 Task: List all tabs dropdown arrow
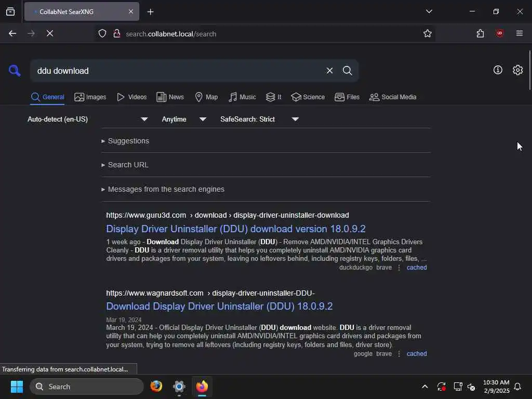(x=429, y=11)
